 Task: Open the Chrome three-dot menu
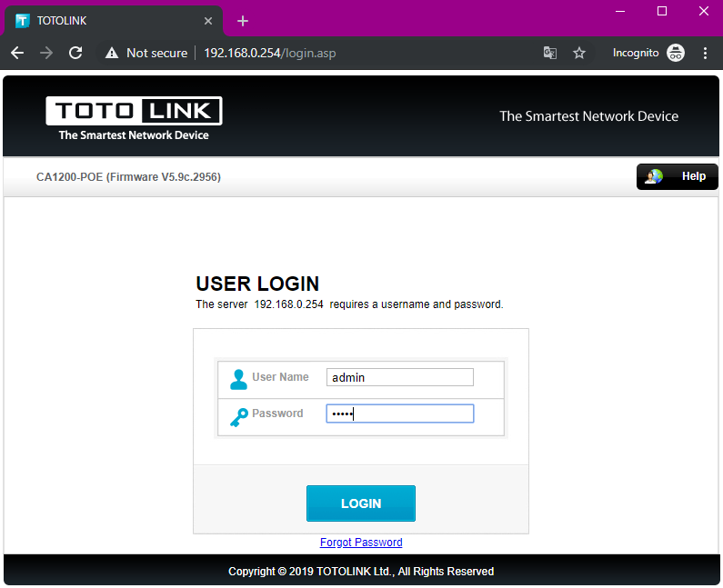pos(705,53)
